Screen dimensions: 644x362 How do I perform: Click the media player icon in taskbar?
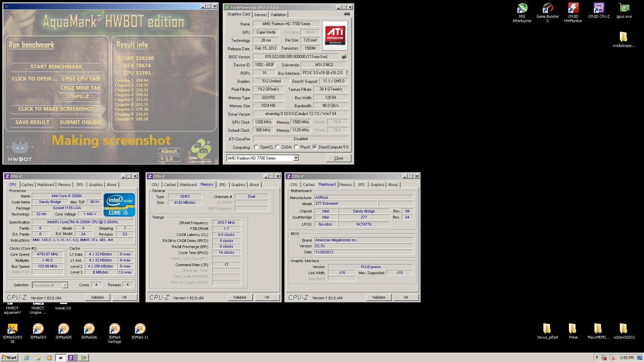point(49,358)
